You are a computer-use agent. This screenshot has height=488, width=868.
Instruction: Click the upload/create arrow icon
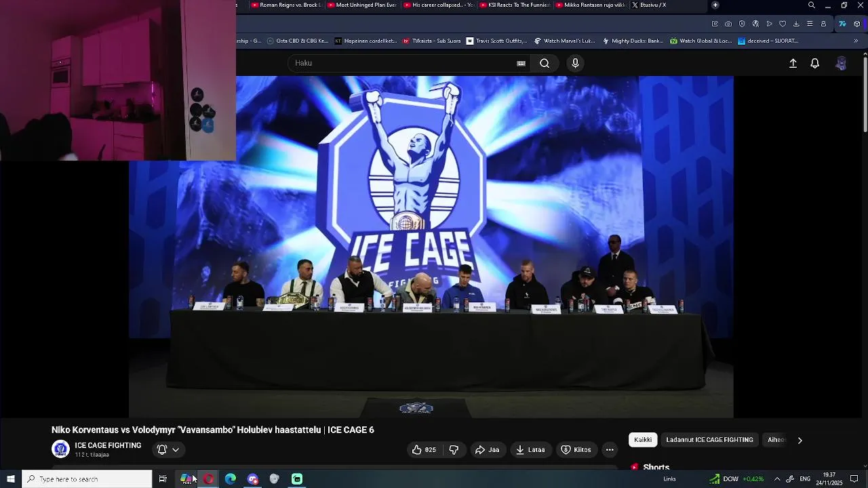(x=793, y=63)
